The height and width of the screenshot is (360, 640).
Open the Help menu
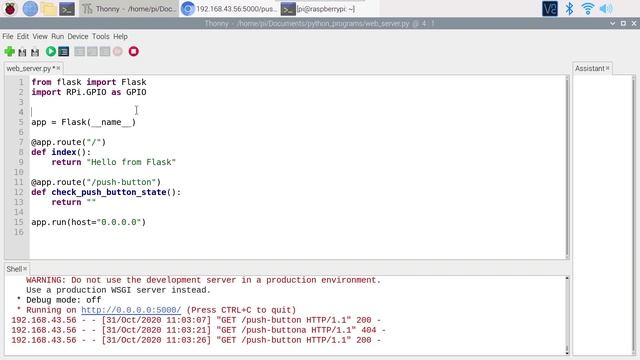pyautogui.click(x=120, y=36)
